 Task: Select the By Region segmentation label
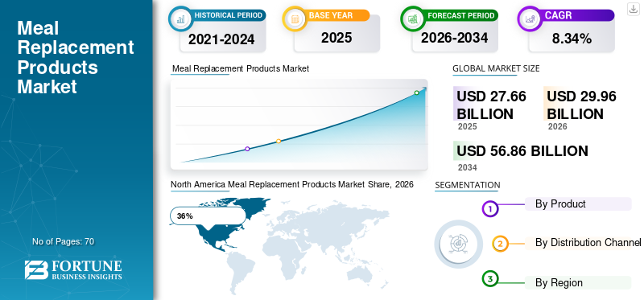click(x=559, y=283)
